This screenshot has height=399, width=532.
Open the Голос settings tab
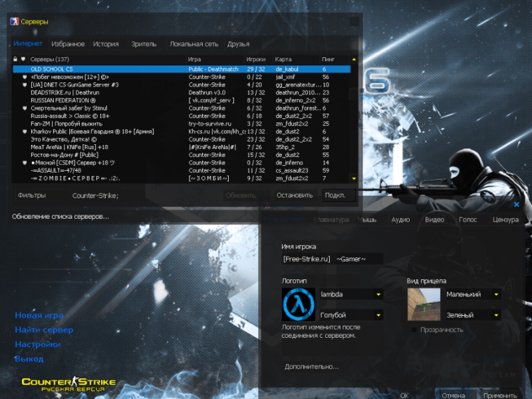click(x=468, y=219)
